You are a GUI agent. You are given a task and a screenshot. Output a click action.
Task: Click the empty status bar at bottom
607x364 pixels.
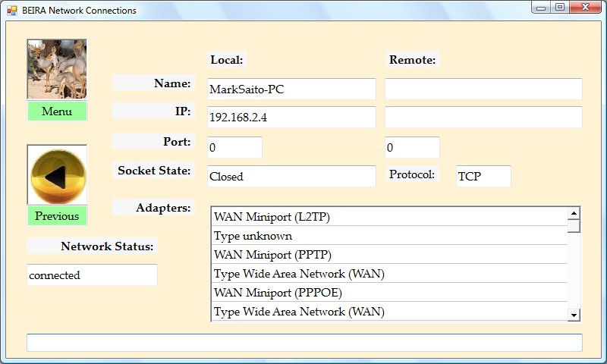(304, 343)
